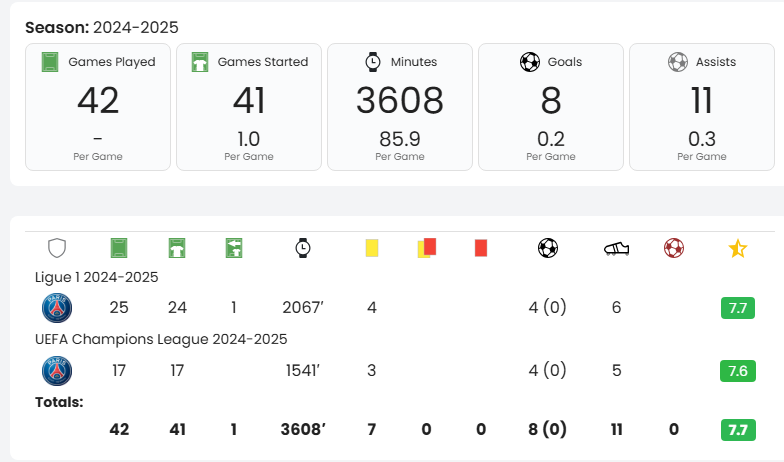
Task: Click the games played green pitch header icon
Action: 119,247
